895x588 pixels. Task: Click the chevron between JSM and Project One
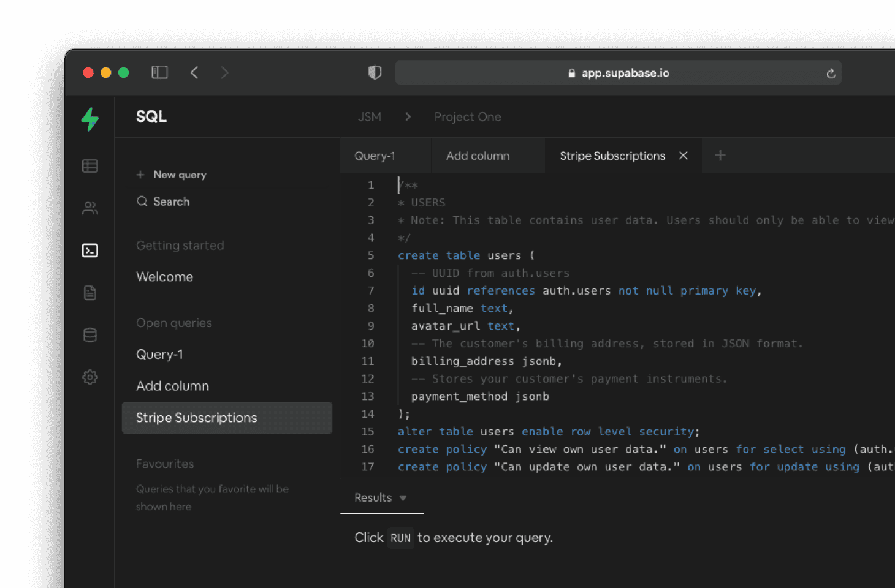(x=408, y=116)
